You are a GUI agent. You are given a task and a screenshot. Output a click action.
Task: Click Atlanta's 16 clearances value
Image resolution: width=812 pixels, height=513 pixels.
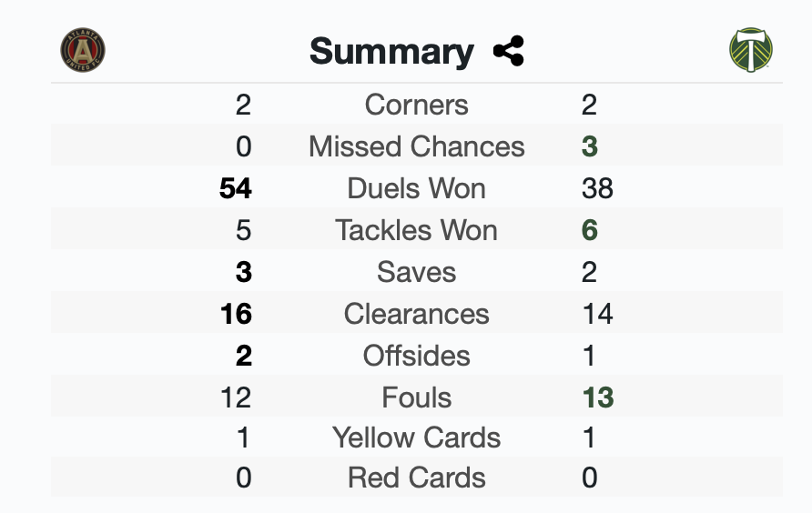pos(236,314)
